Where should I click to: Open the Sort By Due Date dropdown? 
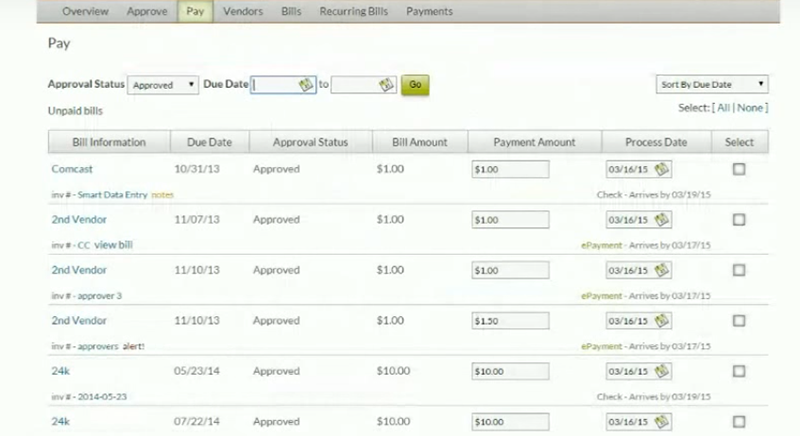[x=709, y=85]
